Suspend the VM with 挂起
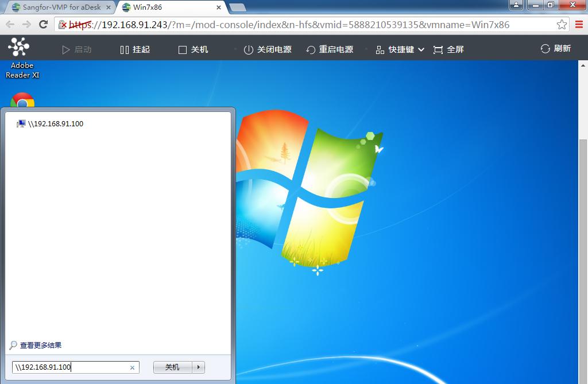 point(135,49)
